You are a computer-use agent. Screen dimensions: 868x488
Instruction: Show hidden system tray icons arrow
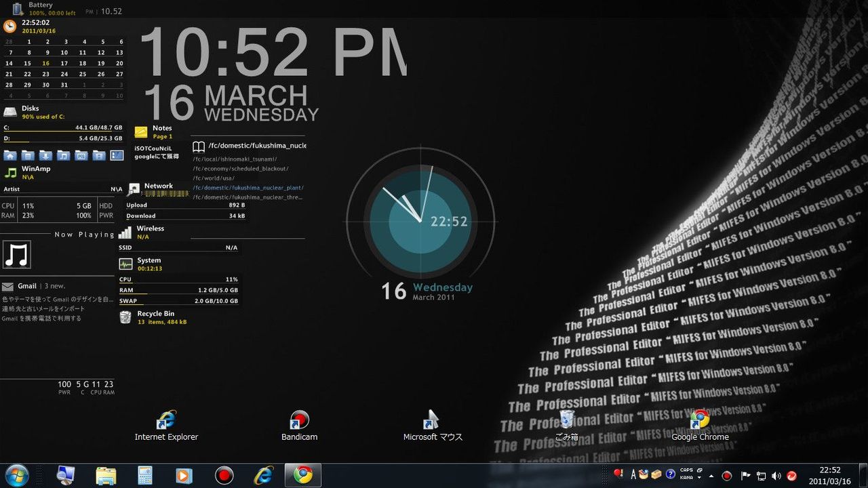pos(713,475)
